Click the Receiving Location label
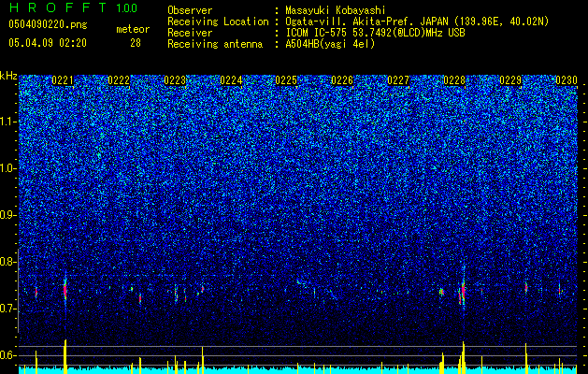The height and width of the screenshot is (374, 588). pyautogui.click(x=218, y=22)
